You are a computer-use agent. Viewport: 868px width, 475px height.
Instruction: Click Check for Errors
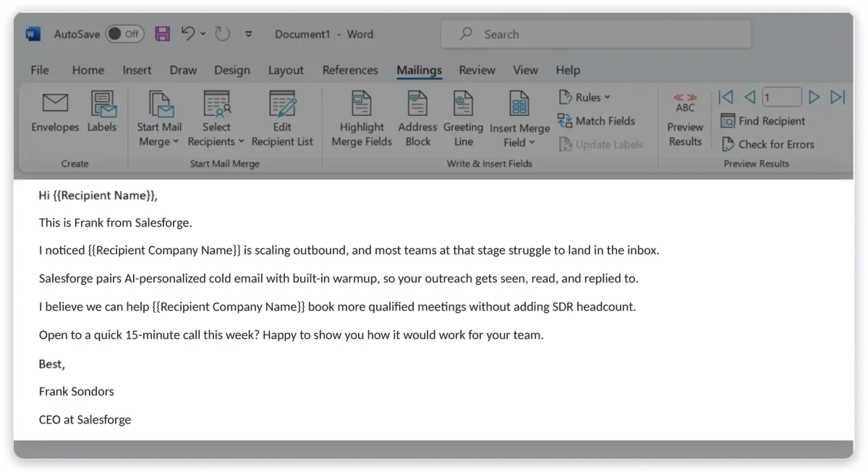coord(767,144)
